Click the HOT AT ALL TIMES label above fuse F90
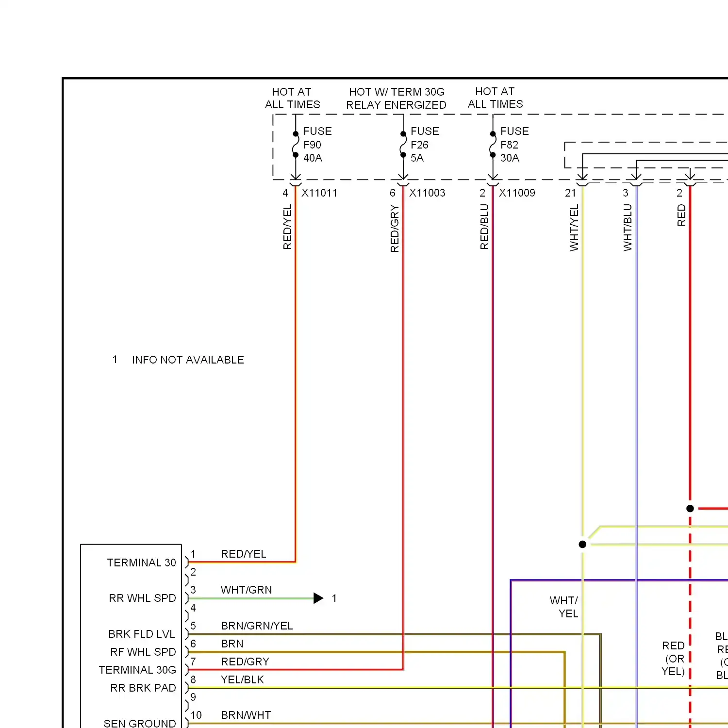 click(292, 98)
